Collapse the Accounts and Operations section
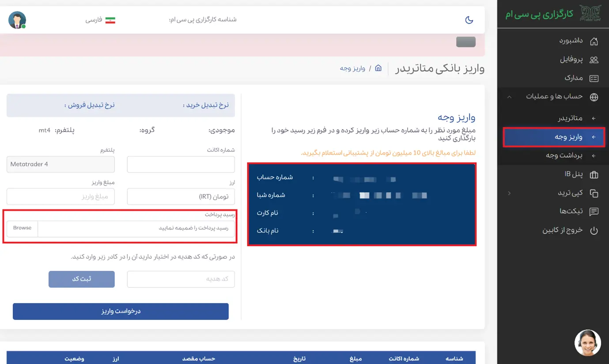Image resolution: width=609 pixels, height=364 pixels. 509,97
